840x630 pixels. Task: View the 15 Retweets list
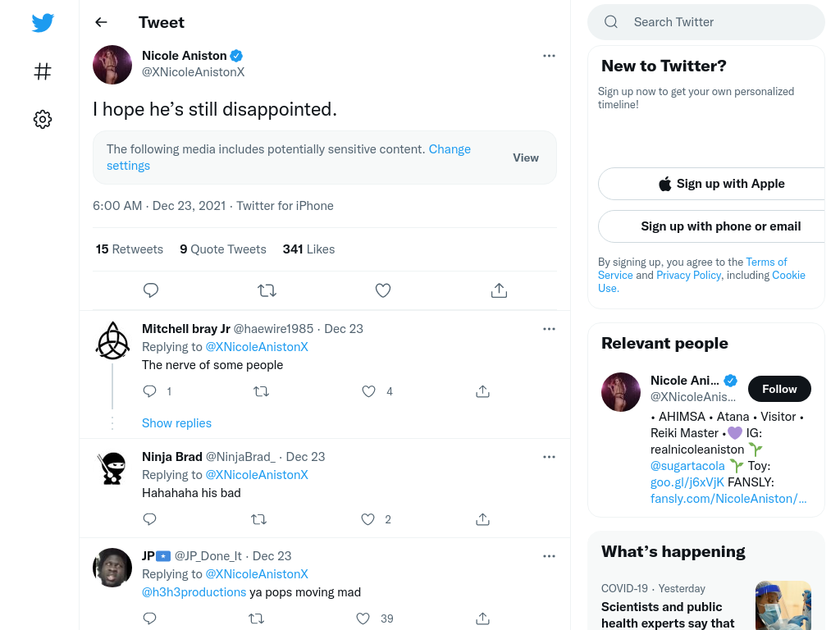tap(129, 249)
